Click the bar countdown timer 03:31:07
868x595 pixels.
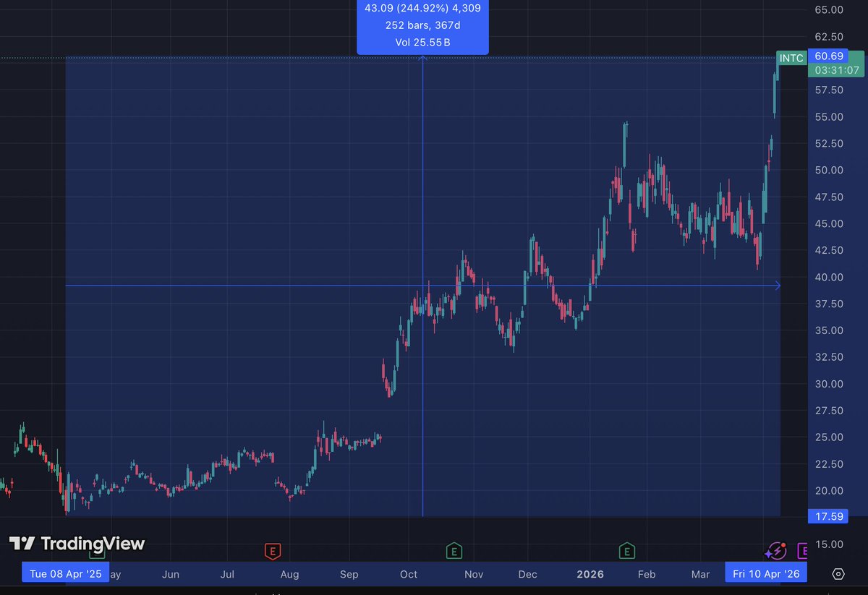(x=836, y=70)
